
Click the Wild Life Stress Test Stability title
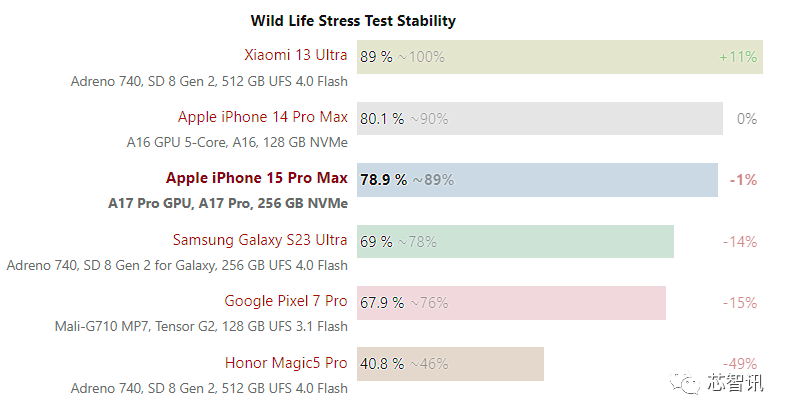click(x=353, y=20)
